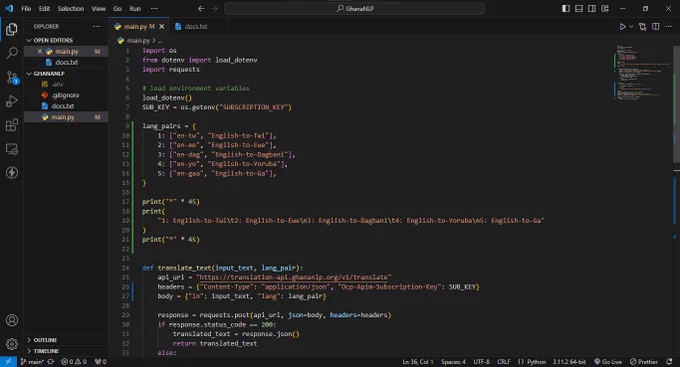680x367 pixels.
Task: Select interpreter 3.11.2 64-bit
Action: pos(569,361)
